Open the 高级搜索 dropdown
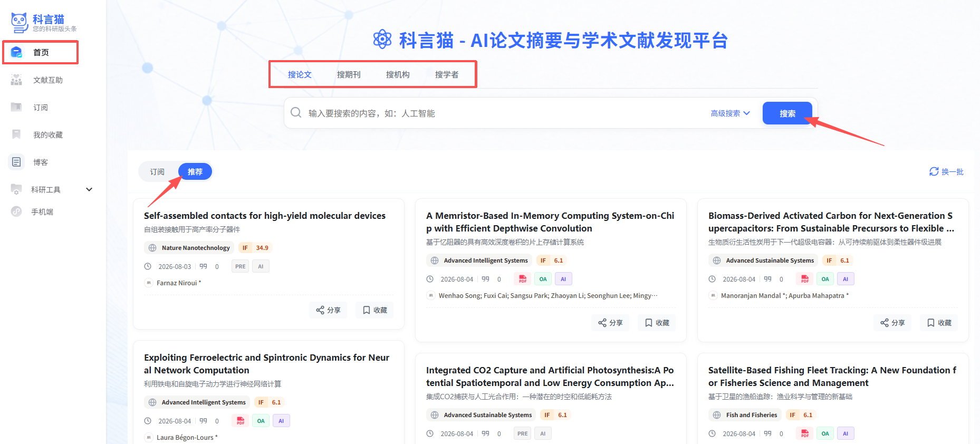Screen dimensions: 980x444 [730, 113]
